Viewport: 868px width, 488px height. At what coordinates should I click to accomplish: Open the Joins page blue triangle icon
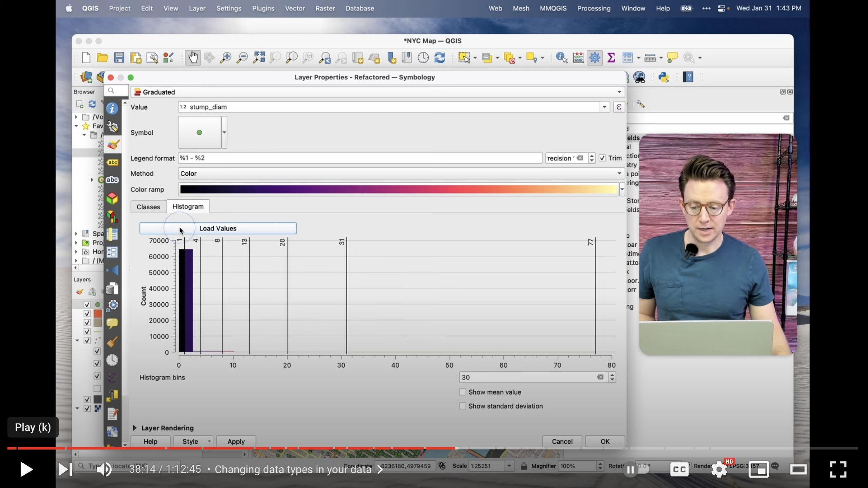(112, 270)
